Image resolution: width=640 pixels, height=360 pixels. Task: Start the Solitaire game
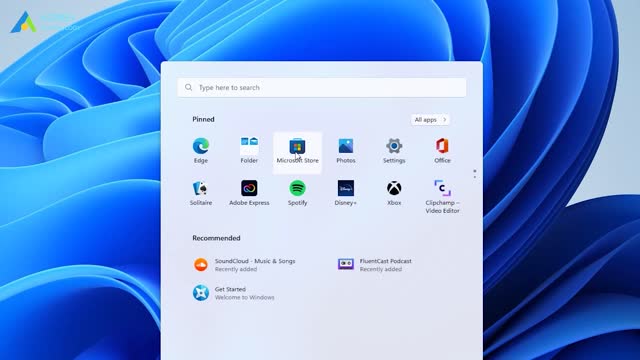(x=201, y=193)
